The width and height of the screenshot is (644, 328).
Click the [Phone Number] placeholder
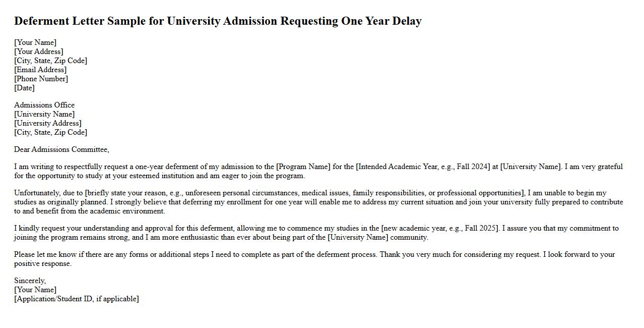click(x=41, y=79)
